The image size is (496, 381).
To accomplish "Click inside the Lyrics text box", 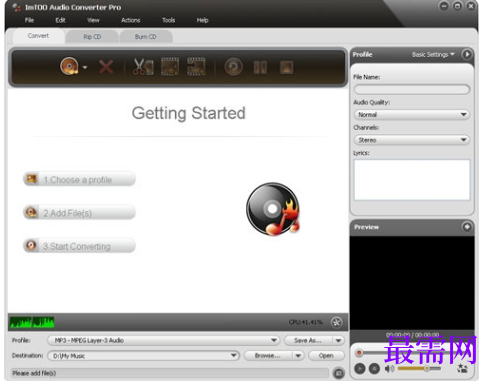I will pos(412,180).
